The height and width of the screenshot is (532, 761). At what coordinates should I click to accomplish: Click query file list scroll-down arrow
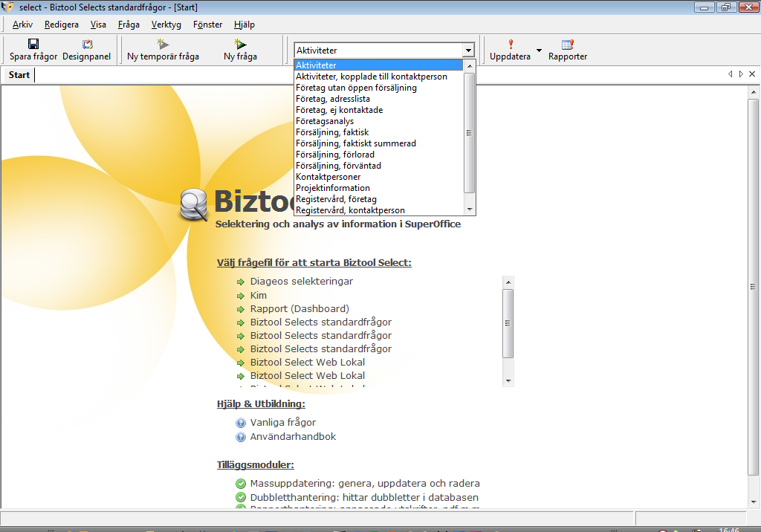click(508, 381)
